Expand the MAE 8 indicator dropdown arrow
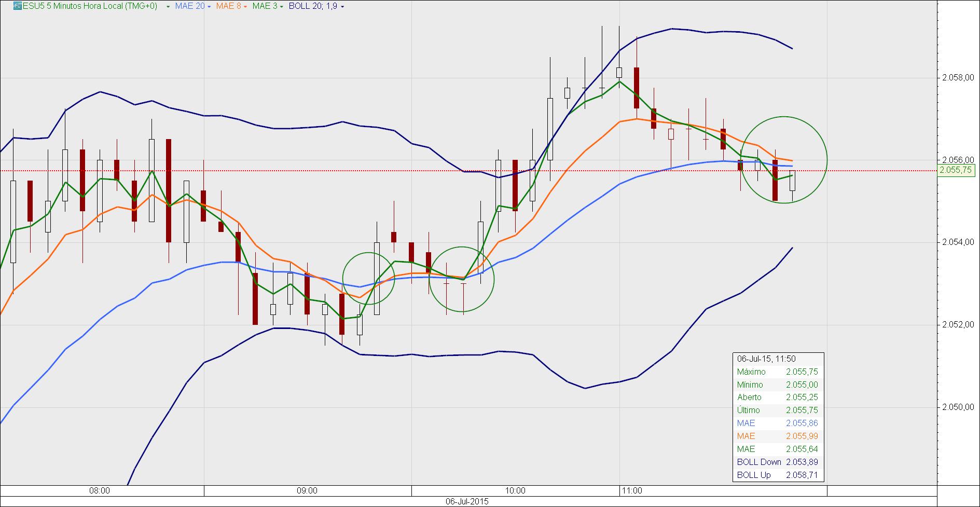Viewport: 980px width, 507px height. pyautogui.click(x=244, y=7)
